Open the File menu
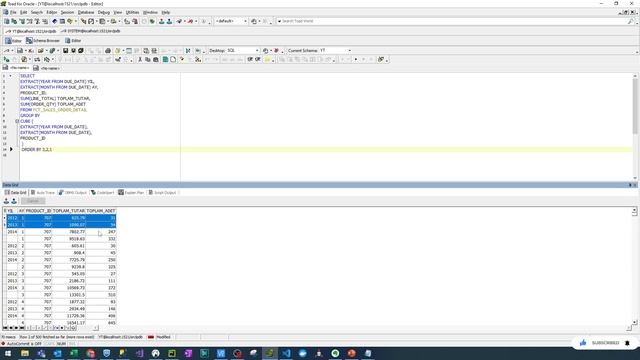The width and height of the screenshot is (640, 360). (x=13, y=12)
